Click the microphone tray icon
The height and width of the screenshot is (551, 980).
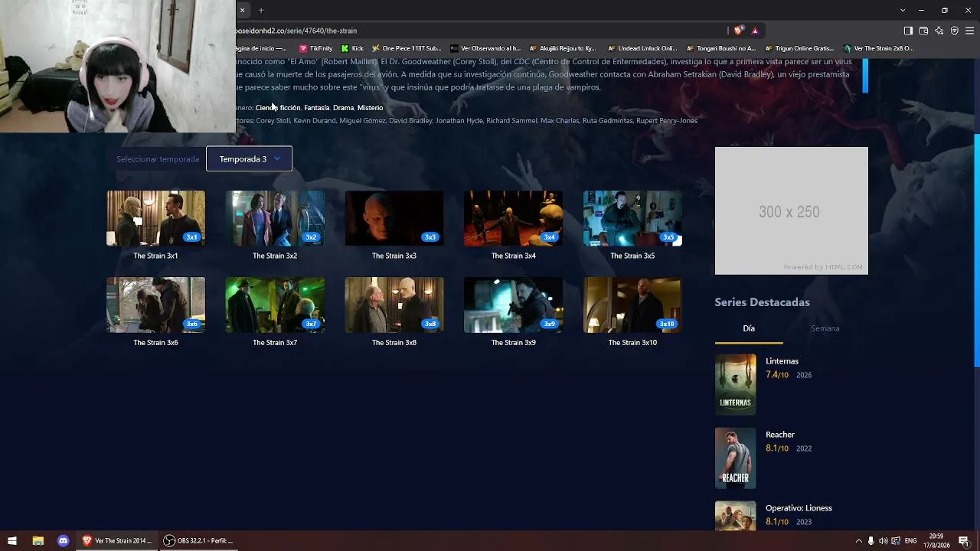pyautogui.click(x=871, y=541)
